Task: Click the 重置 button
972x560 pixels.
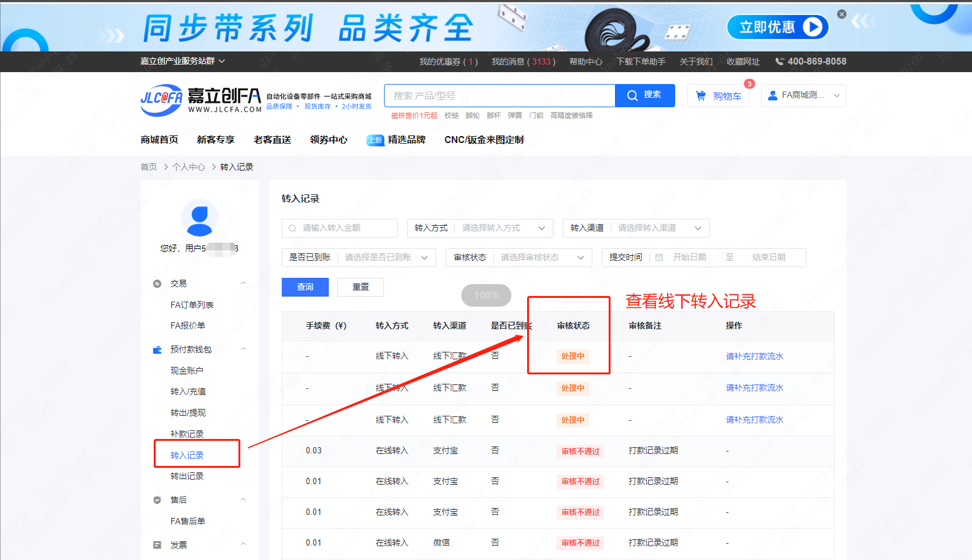Action: coord(360,287)
